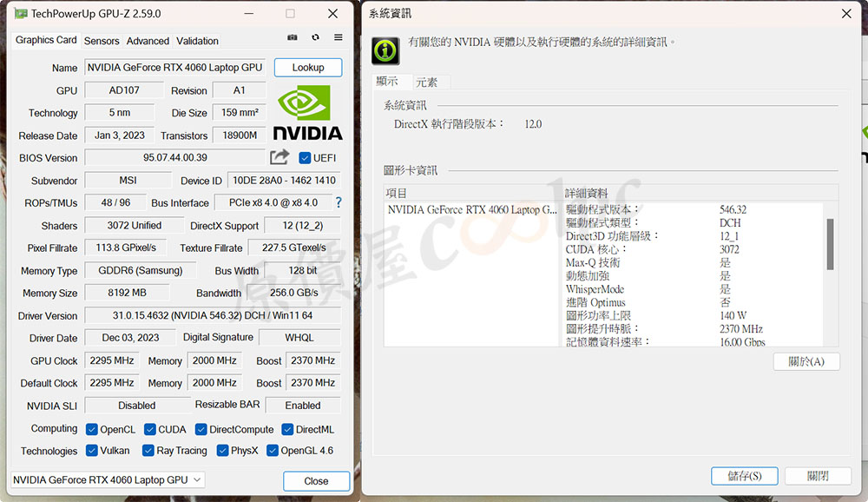Click the Pixel Fillrate 113.8 GPixel/s value
868x502 pixels.
(x=126, y=248)
